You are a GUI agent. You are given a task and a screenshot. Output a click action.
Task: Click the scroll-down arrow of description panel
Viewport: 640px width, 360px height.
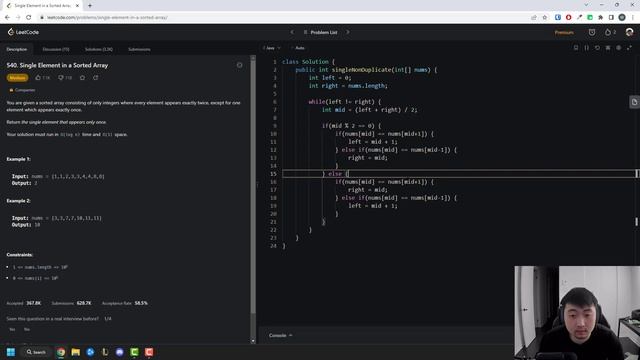click(253, 340)
